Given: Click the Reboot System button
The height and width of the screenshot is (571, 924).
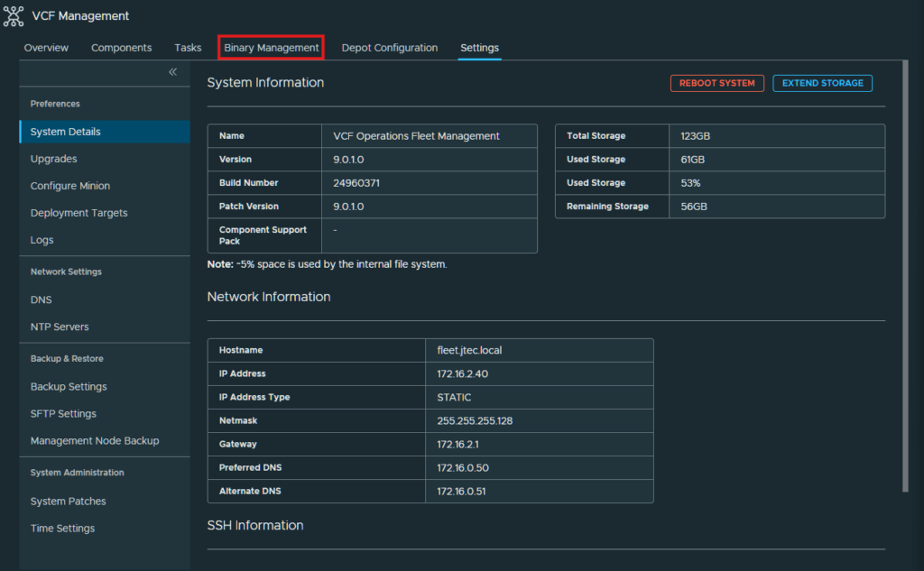Looking at the screenshot, I should tap(717, 83).
